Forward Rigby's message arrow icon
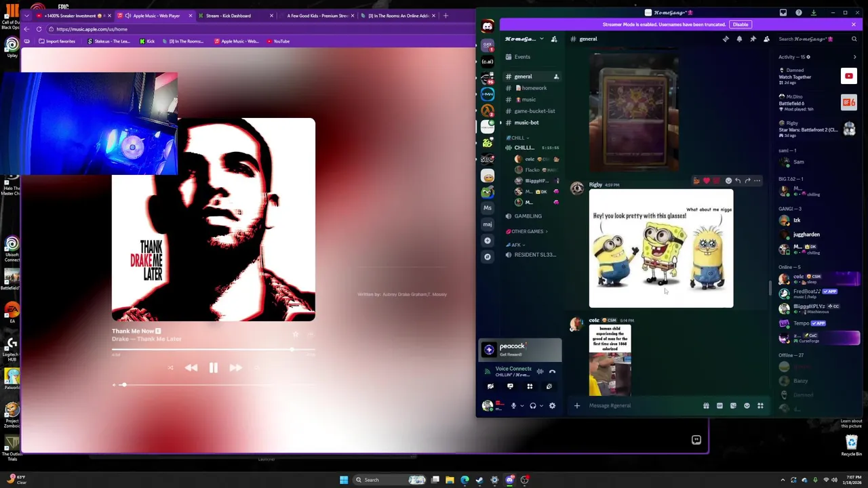This screenshot has width=868, height=488. [747, 181]
